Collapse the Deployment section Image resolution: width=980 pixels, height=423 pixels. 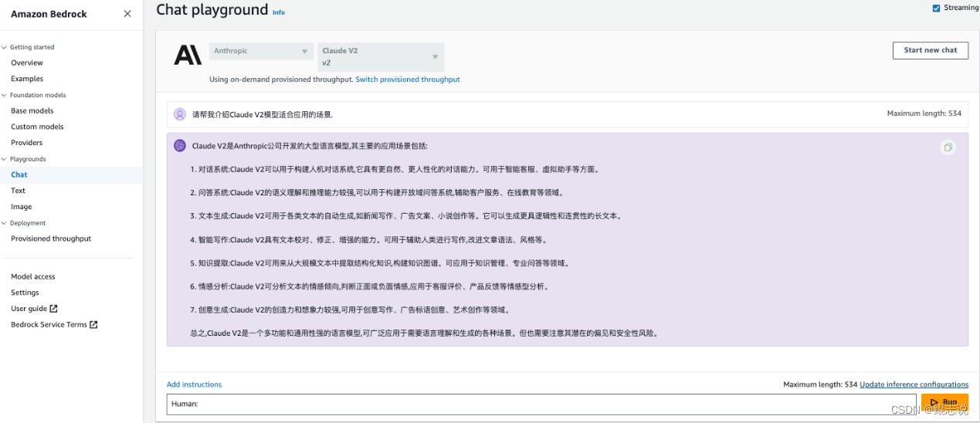tap(4, 223)
